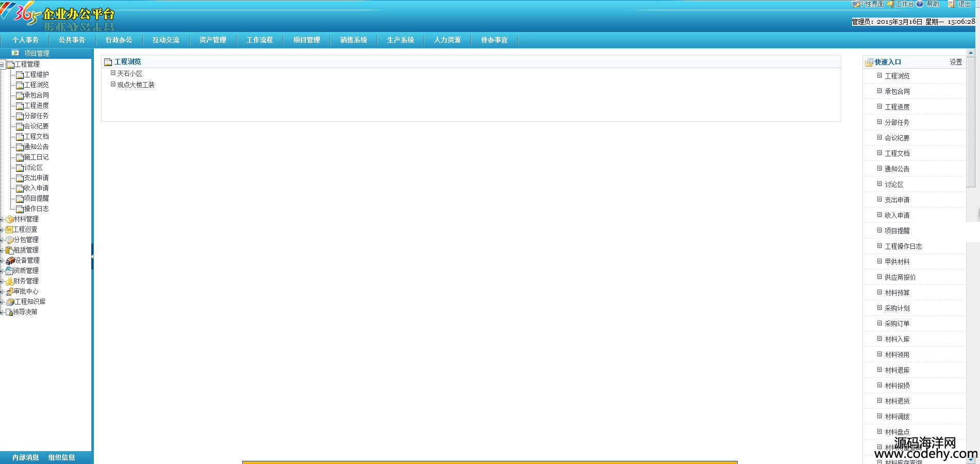Open 项目管理 in top navigation
The image size is (980, 464).
coord(306,40)
